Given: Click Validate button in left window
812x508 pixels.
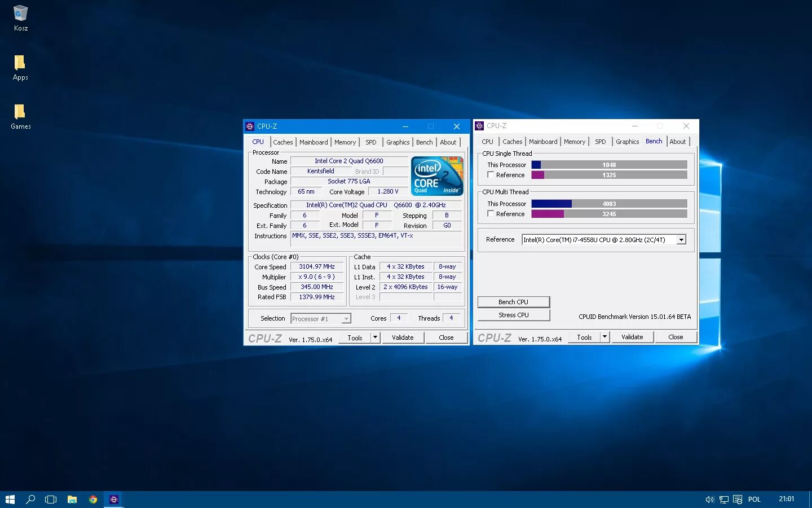Looking at the screenshot, I should tap(403, 338).
